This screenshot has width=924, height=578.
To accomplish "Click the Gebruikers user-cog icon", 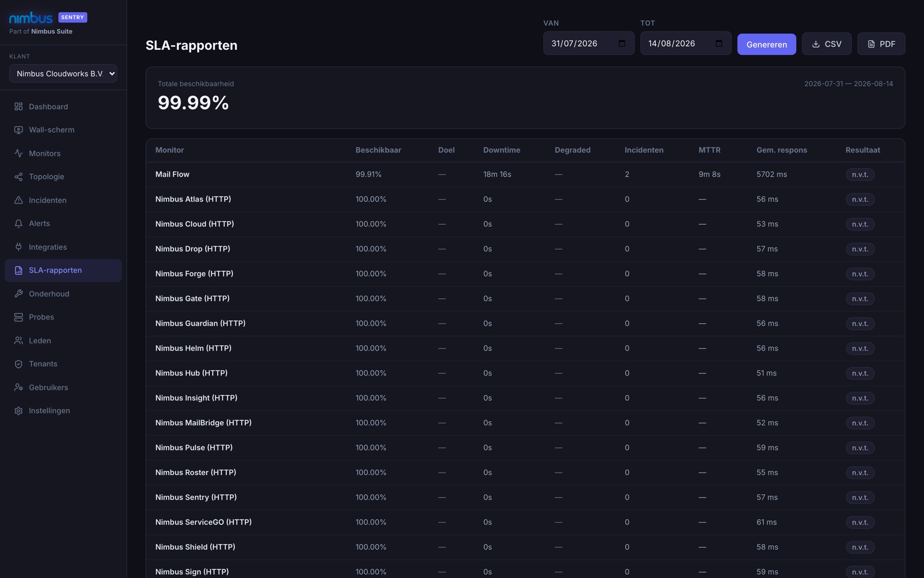I will click(x=18, y=387).
